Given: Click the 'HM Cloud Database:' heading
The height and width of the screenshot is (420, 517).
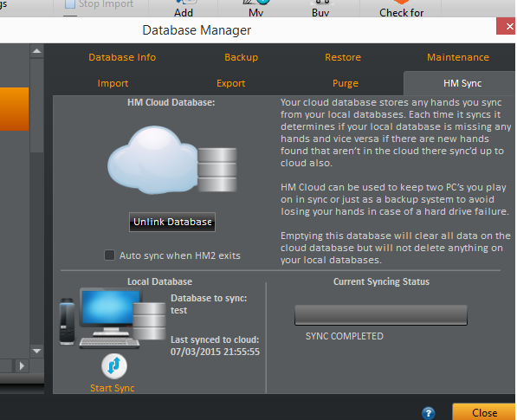Looking at the screenshot, I should coord(171,102).
